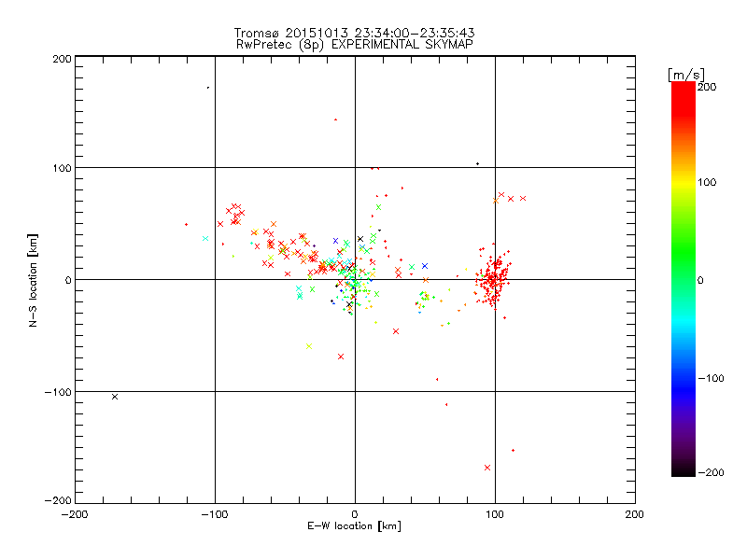Click the red X marker near the bottom right
Image resolution: width=747 pixels, height=560 pixels.
487,468
